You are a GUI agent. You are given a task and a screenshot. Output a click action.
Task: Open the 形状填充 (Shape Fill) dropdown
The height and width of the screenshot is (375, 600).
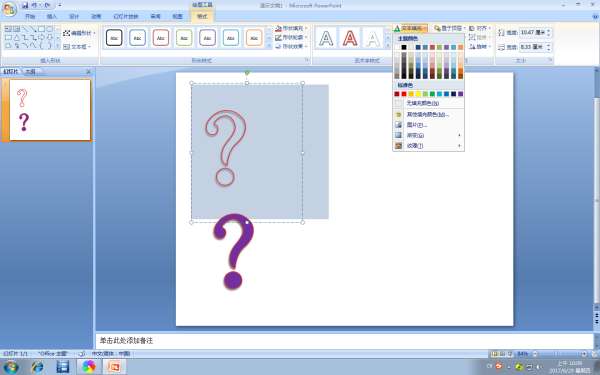[x=291, y=28]
